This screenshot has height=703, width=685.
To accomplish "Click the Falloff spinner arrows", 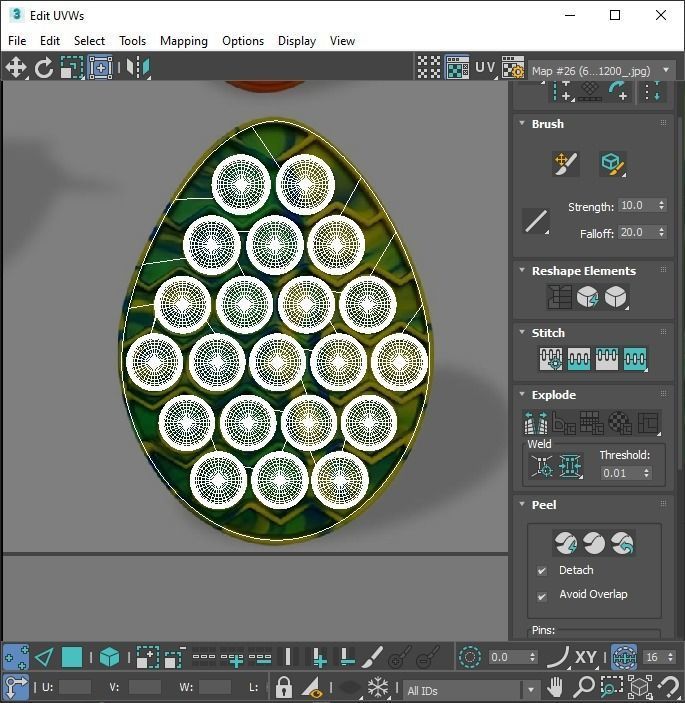I will coord(661,232).
